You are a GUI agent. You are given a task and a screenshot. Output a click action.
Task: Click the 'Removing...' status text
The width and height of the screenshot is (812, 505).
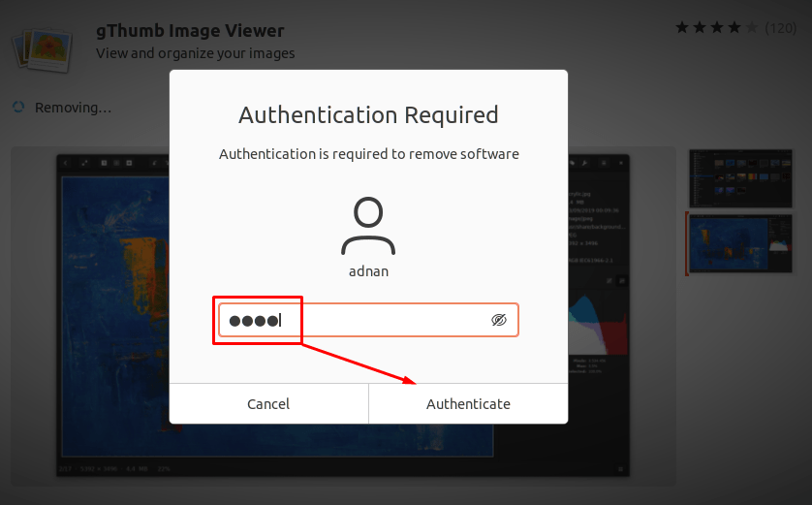(73, 108)
